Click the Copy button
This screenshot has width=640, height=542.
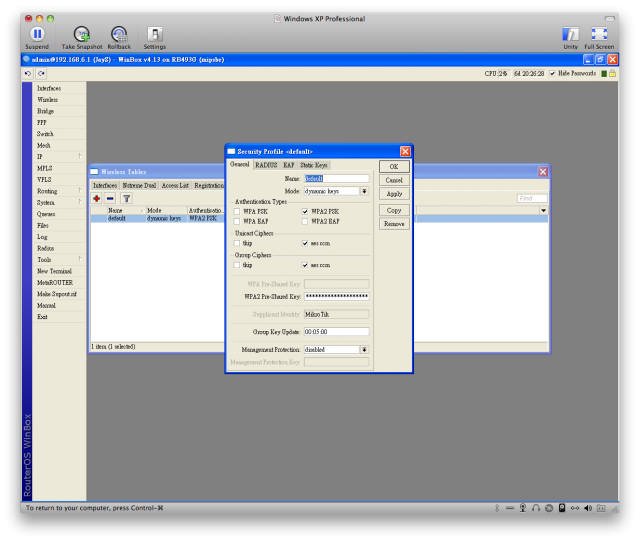[x=394, y=211]
